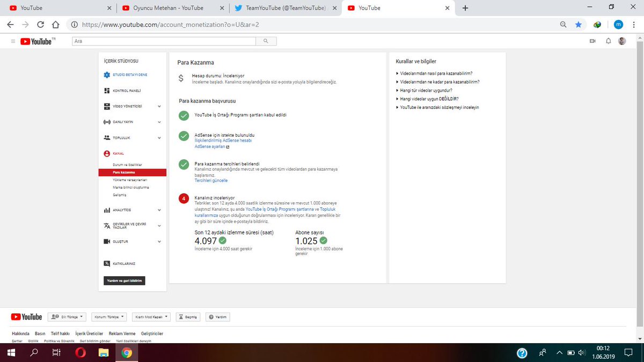Open a new browser tab

[x=465, y=8]
